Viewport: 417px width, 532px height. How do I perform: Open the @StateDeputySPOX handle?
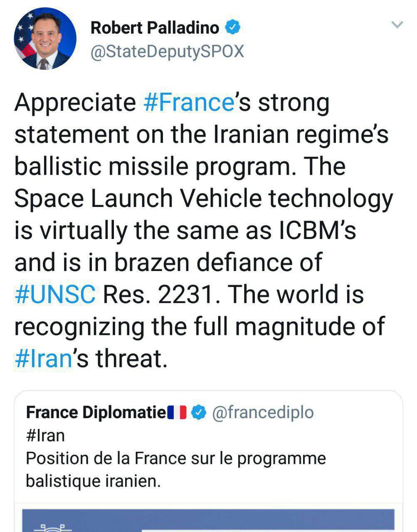[x=167, y=52]
